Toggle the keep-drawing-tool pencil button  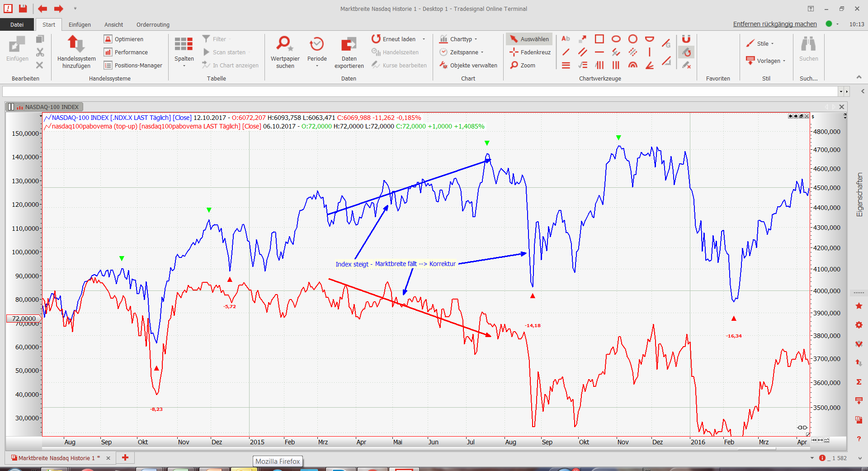[686, 52]
